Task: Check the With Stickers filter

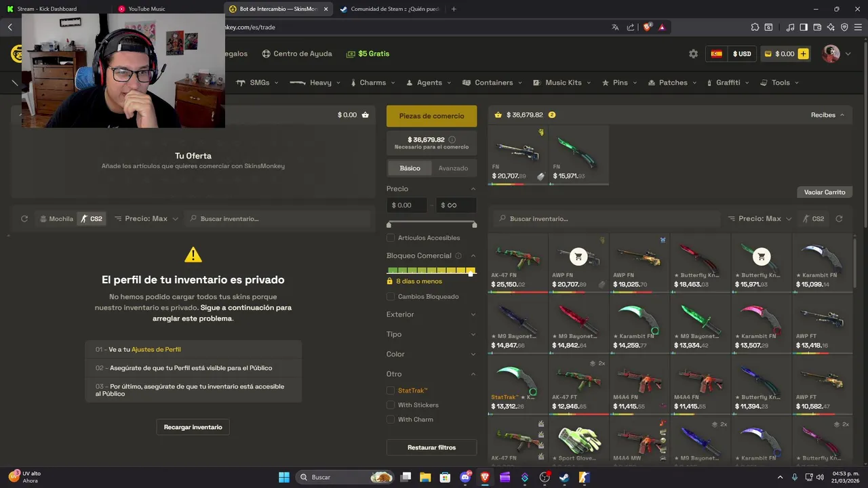Action: 391,405
